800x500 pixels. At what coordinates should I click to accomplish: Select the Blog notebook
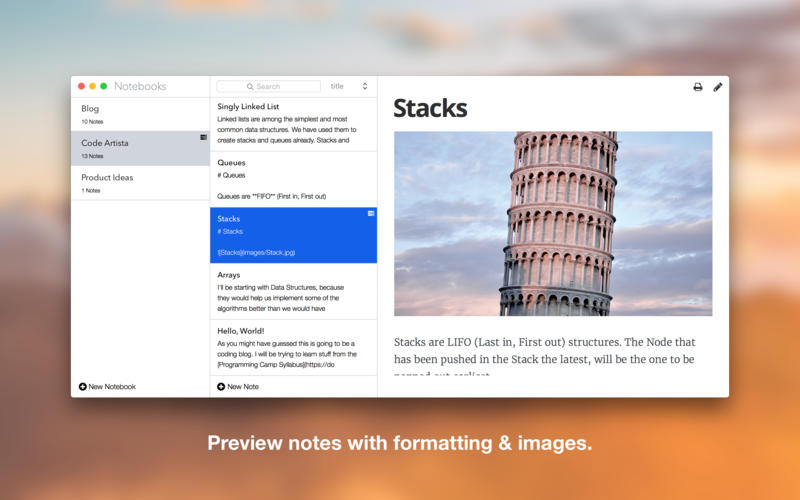(140, 114)
